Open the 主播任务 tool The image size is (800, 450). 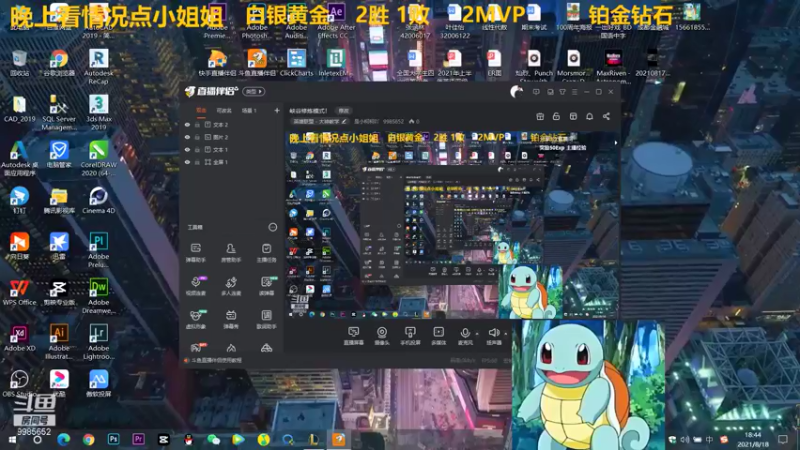point(266,253)
